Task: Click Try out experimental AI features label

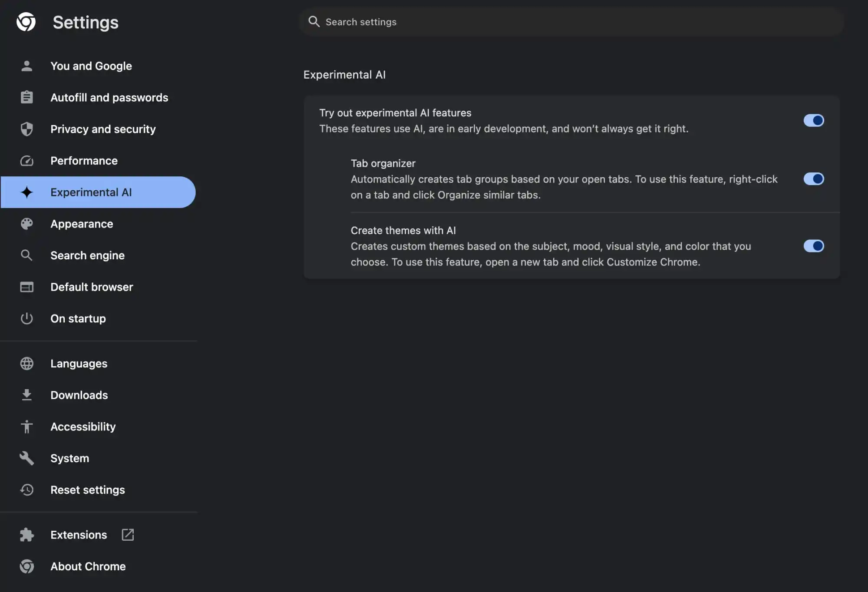Action: pyautogui.click(x=395, y=113)
